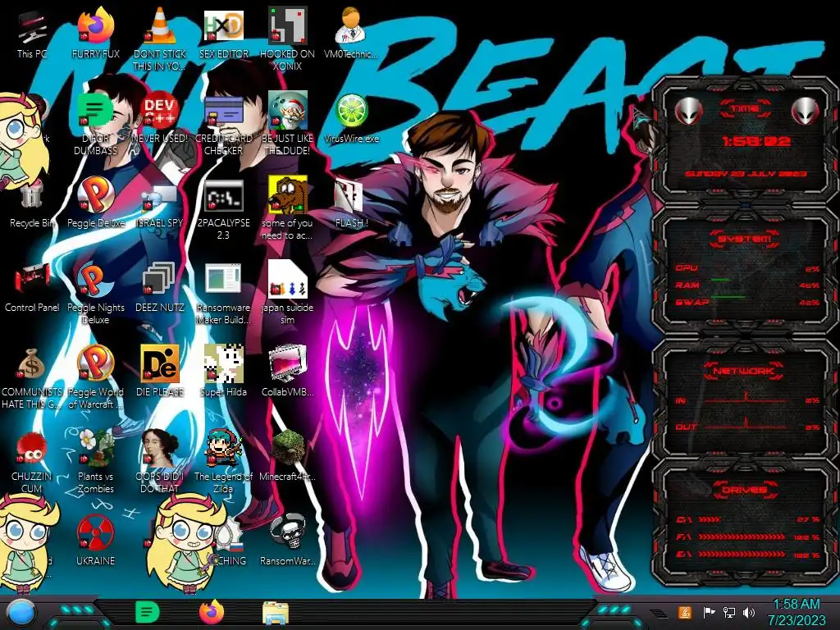Image resolution: width=840 pixels, height=630 pixels.
Task: Click the left alien head in TIME widget
Action: click(x=688, y=111)
